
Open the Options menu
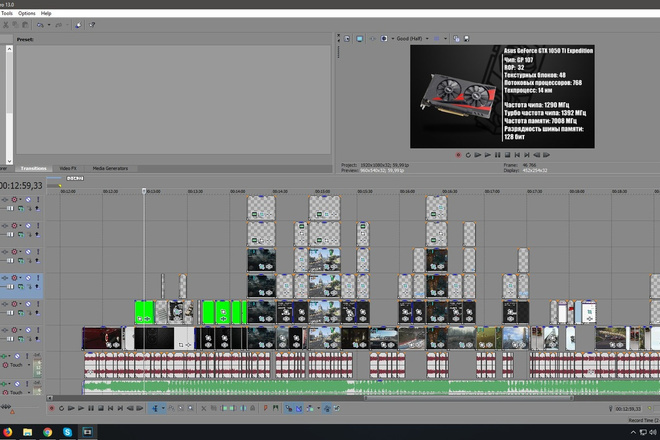click(x=27, y=13)
